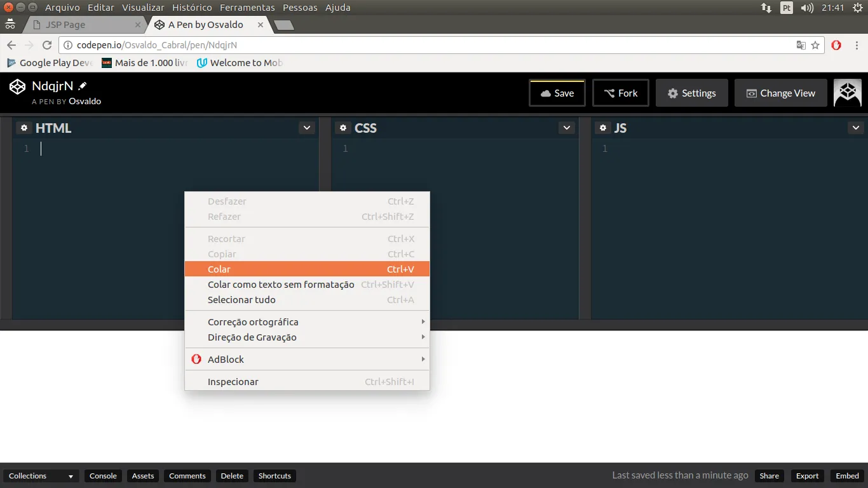The image size is (868, 488).
Task: Click the Opera extension icon in toolbar
Action: click(x=836, y=45)
